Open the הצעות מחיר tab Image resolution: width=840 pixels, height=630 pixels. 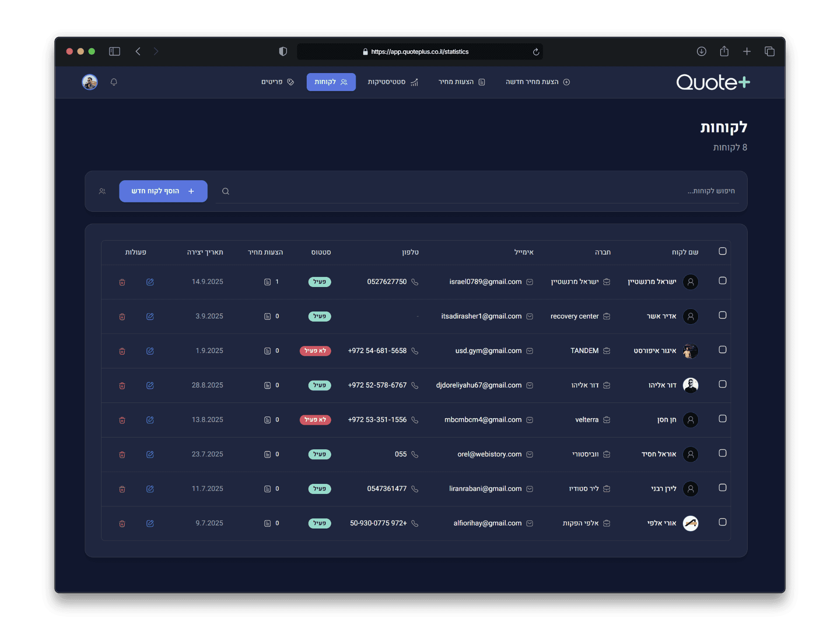(x=462, y=82)
